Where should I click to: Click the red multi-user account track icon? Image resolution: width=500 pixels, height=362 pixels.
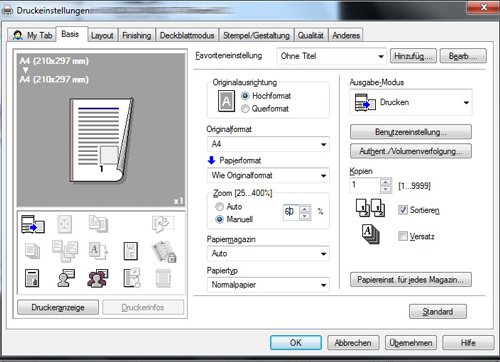98,278
